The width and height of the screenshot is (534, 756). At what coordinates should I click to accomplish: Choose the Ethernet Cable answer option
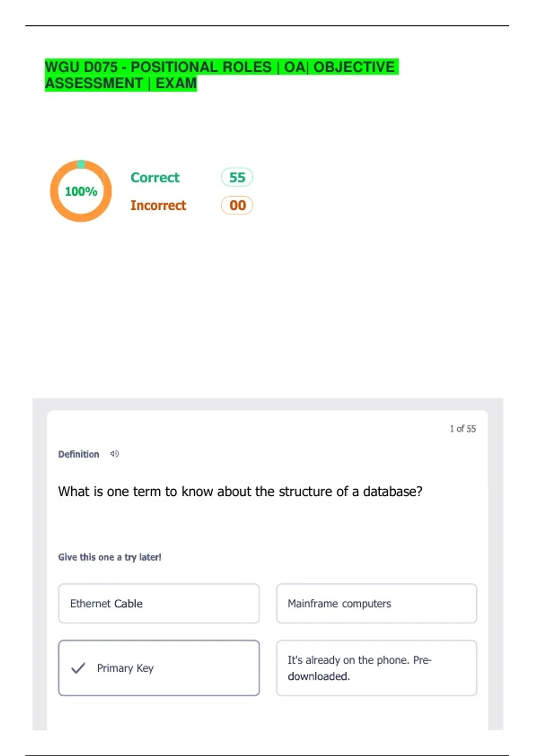point(158,603)
